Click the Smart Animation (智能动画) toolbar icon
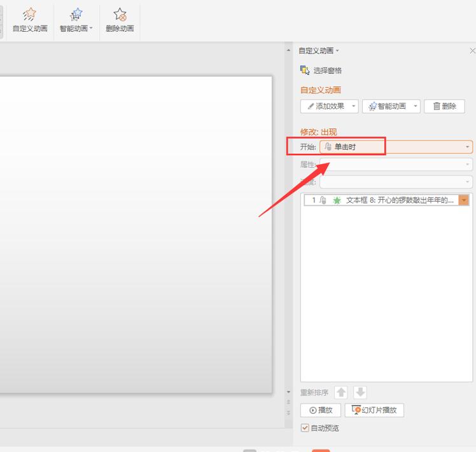Screen dimensions: 476x452 (76, 14)
